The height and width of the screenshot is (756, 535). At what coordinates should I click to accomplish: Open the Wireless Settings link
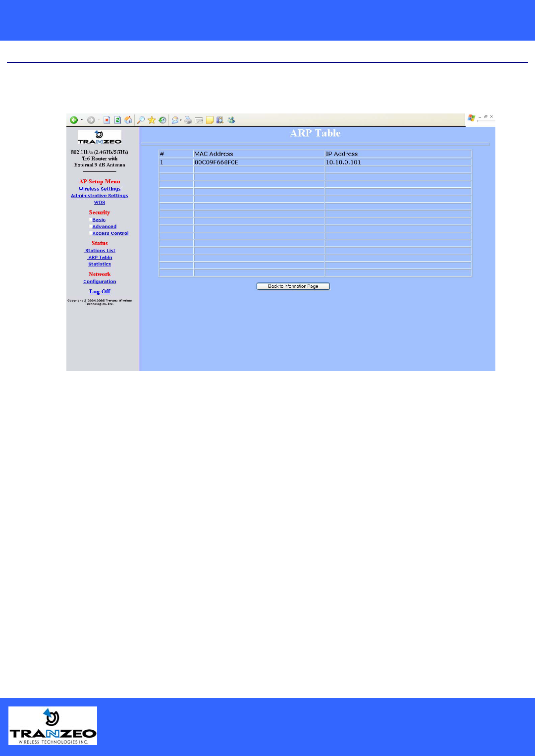100,189
